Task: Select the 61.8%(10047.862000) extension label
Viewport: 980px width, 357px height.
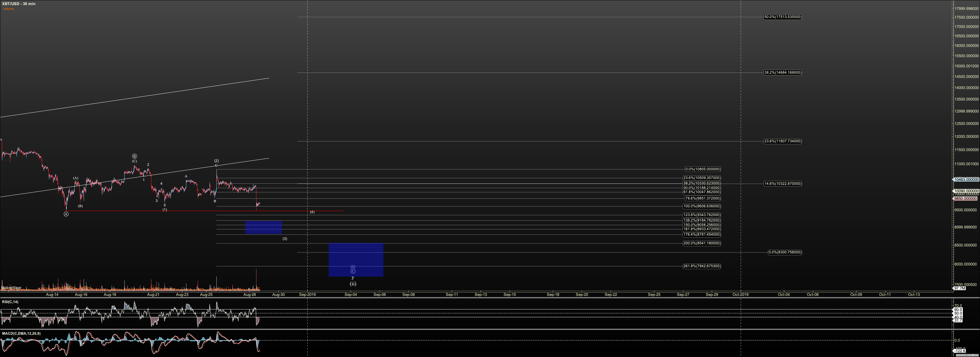Action: [x=702, y=192]
